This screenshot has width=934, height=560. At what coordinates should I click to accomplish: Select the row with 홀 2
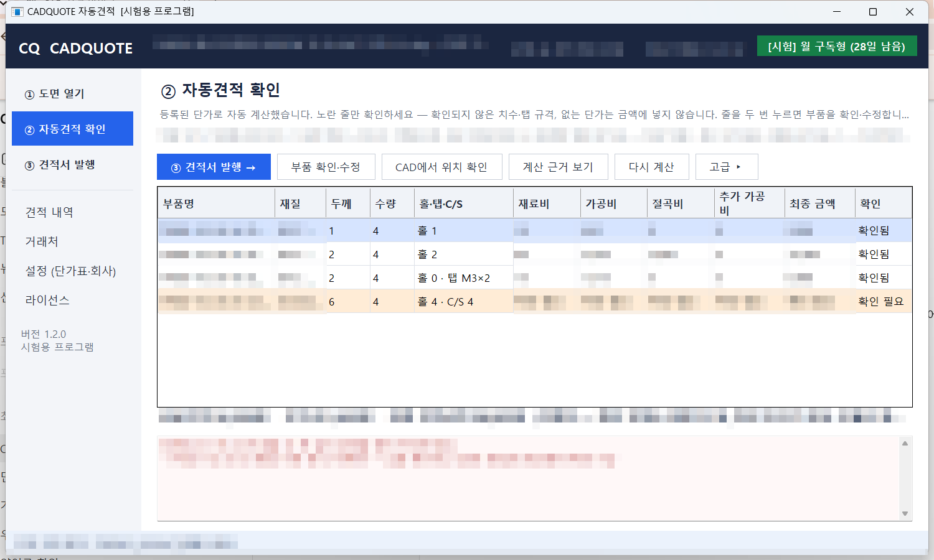[x=535, y=254]
